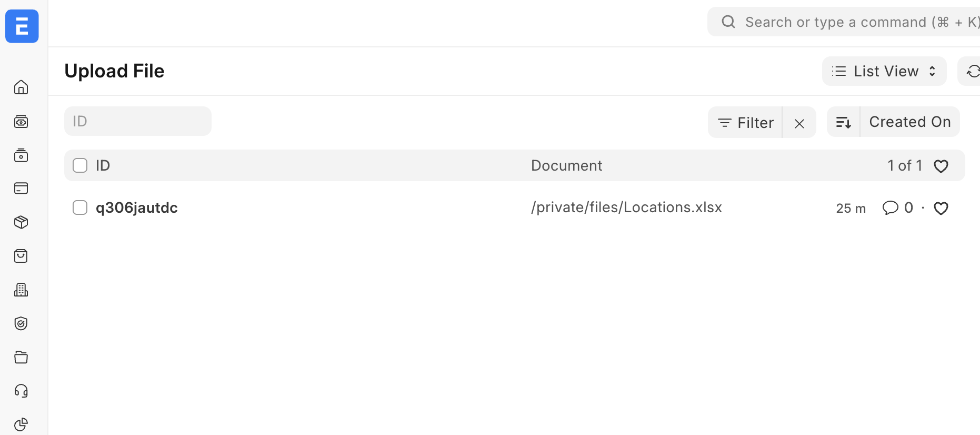This screenshot has width=980, height=435.
Task: Toggle the sort direction icon
Action: [843, 122]
